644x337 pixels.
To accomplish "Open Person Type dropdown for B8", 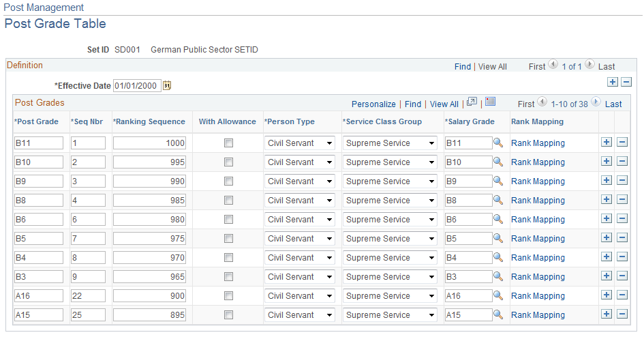I will click(x=299, y=200).
